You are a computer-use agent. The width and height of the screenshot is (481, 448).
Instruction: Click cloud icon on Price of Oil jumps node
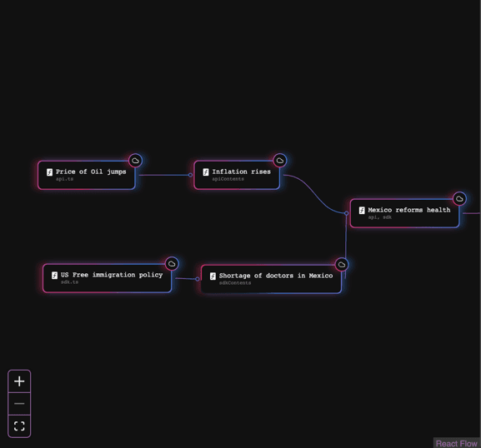click(135, 161)
